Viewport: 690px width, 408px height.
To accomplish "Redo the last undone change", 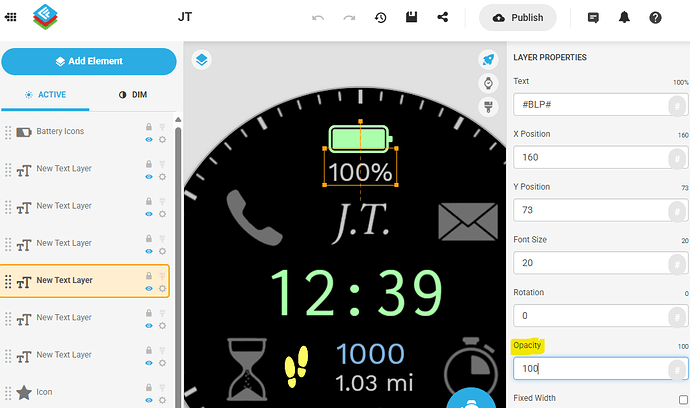I will pos(349,18).
